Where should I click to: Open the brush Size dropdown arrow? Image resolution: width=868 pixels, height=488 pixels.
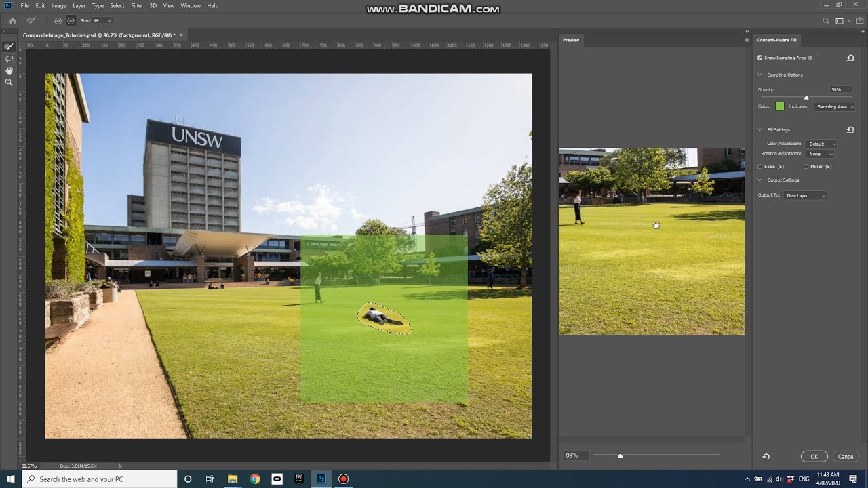(109, 21)
